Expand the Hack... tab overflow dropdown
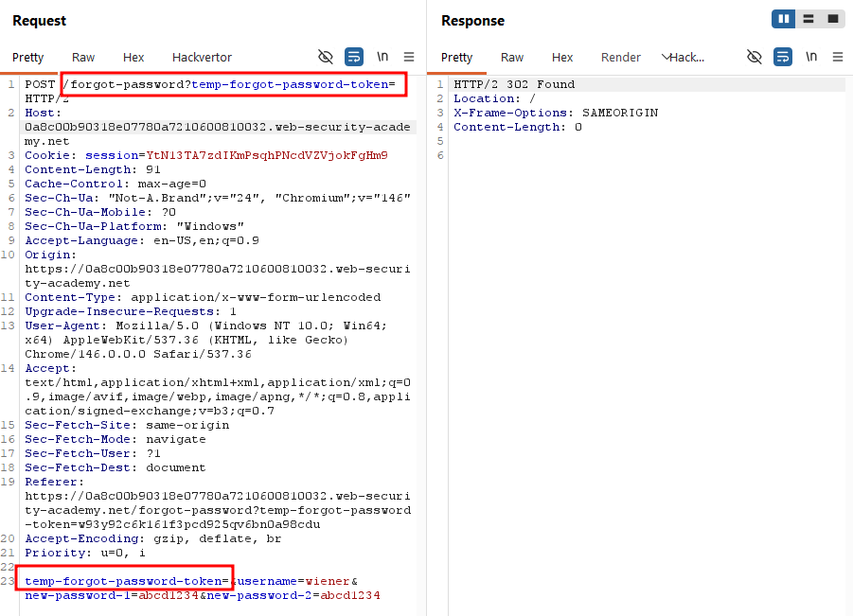The width and height of the screenshot is (853, 616). pyautogui.click(x=683, y=57)
